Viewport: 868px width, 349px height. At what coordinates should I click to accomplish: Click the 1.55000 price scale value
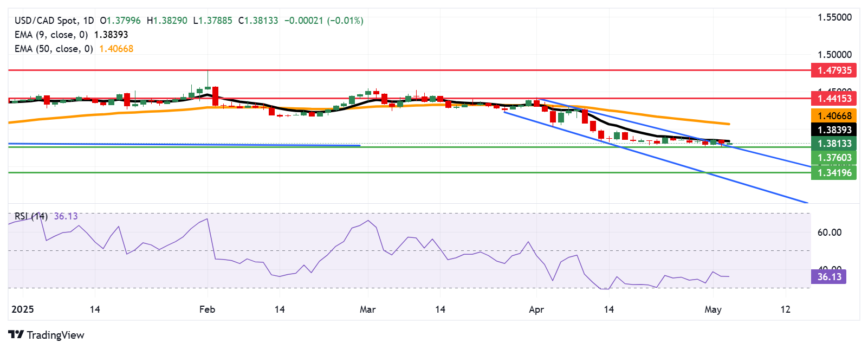click(x=834, y=17)
